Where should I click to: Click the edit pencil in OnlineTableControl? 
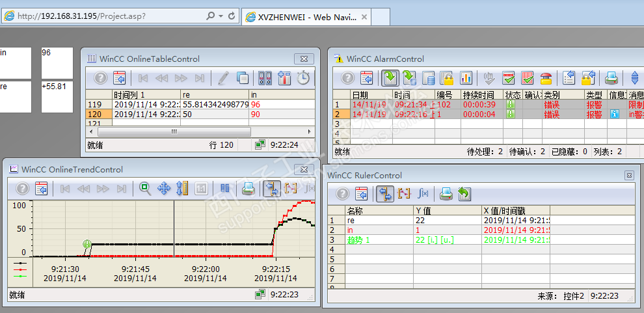click(x=223, y=77)
